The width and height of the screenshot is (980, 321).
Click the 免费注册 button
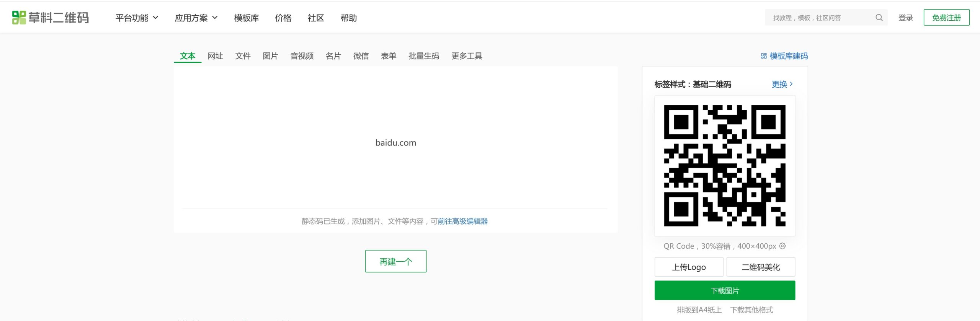946,18
